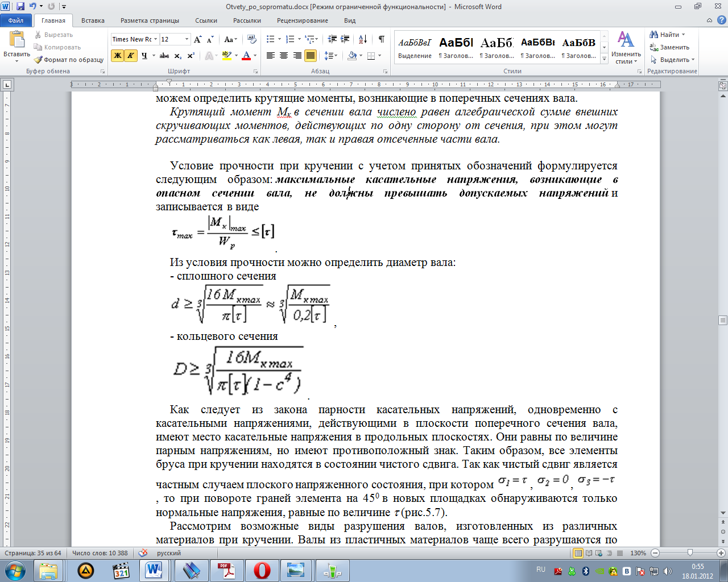Switch to full screen reading view

(x=589, y=553)
